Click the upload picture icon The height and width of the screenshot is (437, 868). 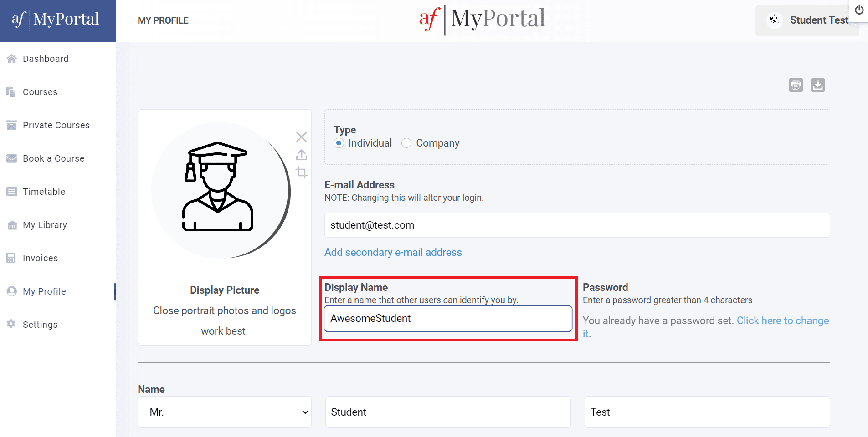301,155
